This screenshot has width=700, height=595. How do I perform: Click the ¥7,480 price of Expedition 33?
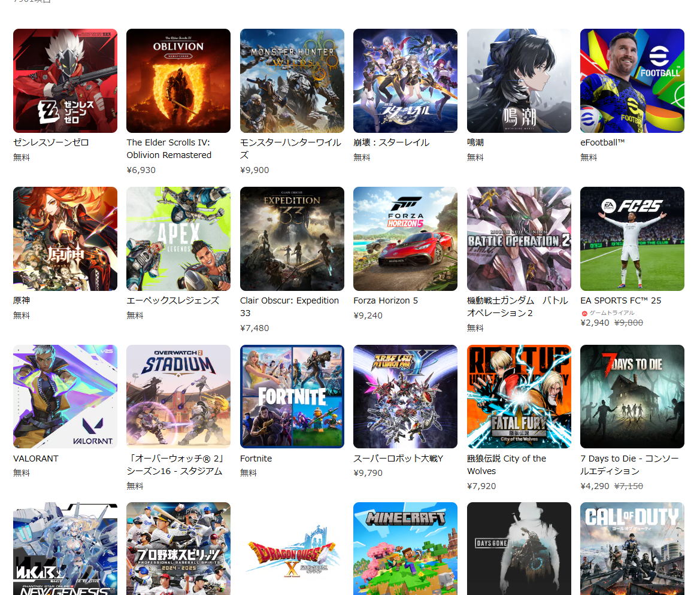pyautogui.click(x=254, y=328)
